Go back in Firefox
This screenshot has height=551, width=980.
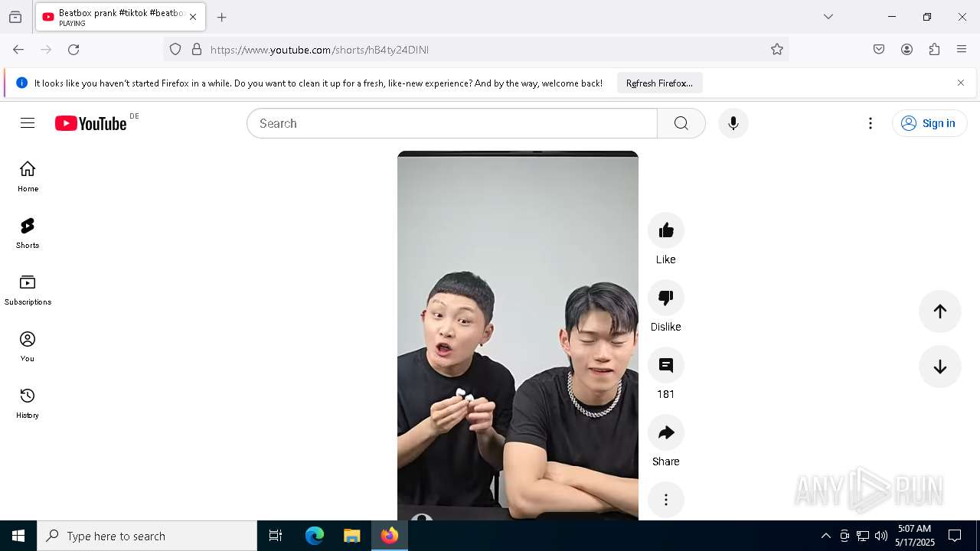(x=18, y=50)
